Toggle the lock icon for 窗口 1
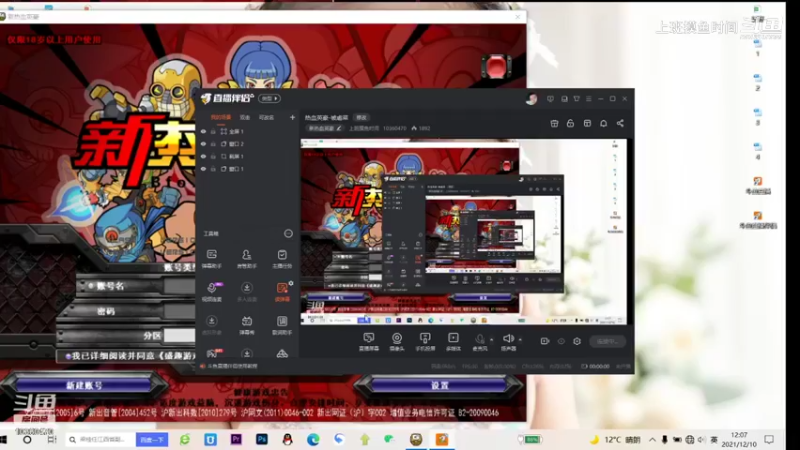 (x=213, y=169)
